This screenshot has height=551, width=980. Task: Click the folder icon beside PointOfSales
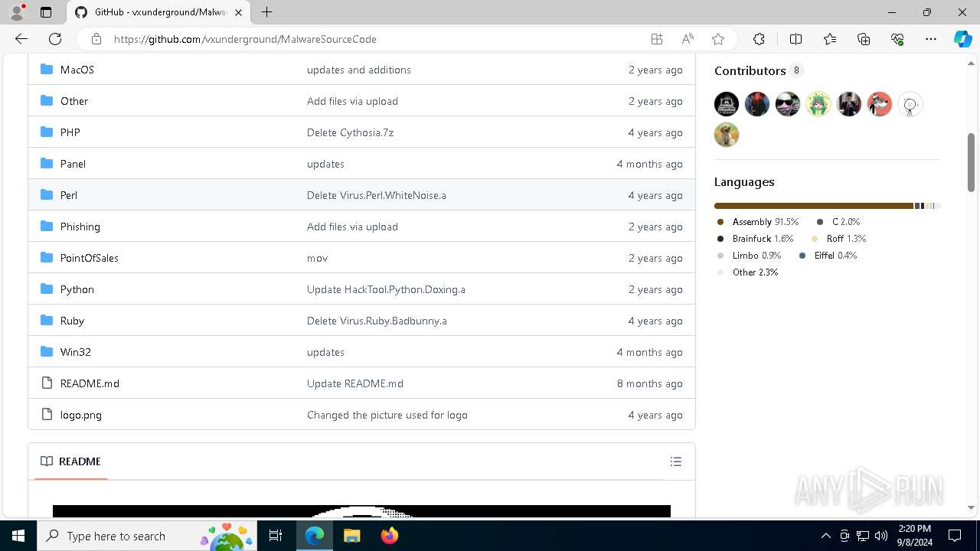point(47,257)
